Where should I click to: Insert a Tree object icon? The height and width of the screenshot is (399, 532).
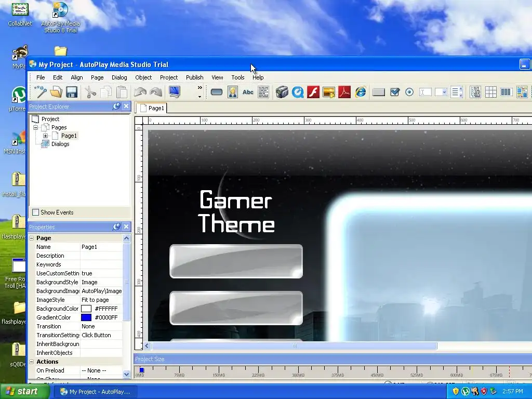point(475,92)
